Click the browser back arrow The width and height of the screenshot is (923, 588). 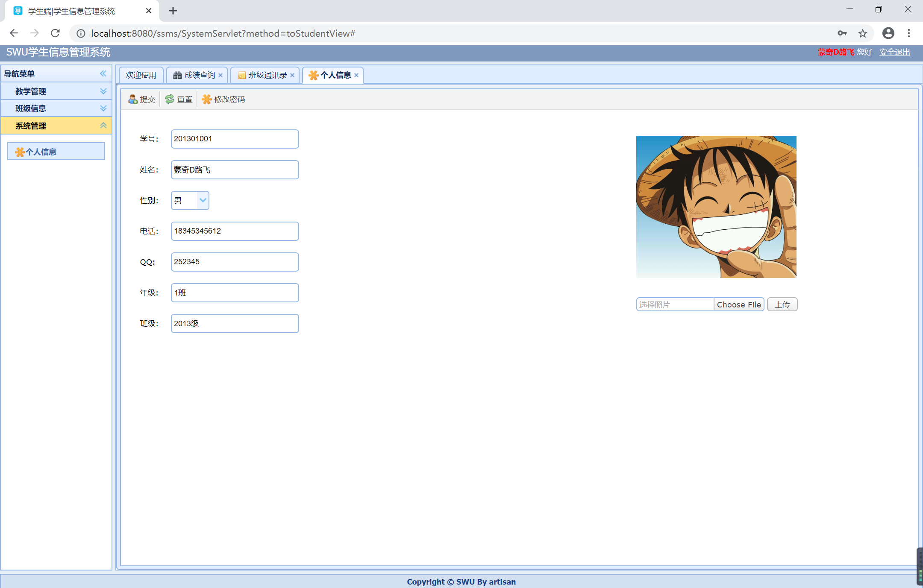click(14, 33)
